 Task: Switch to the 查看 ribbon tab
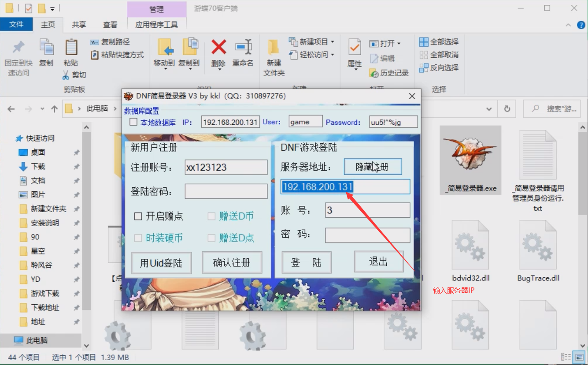[x=110, y=24]
